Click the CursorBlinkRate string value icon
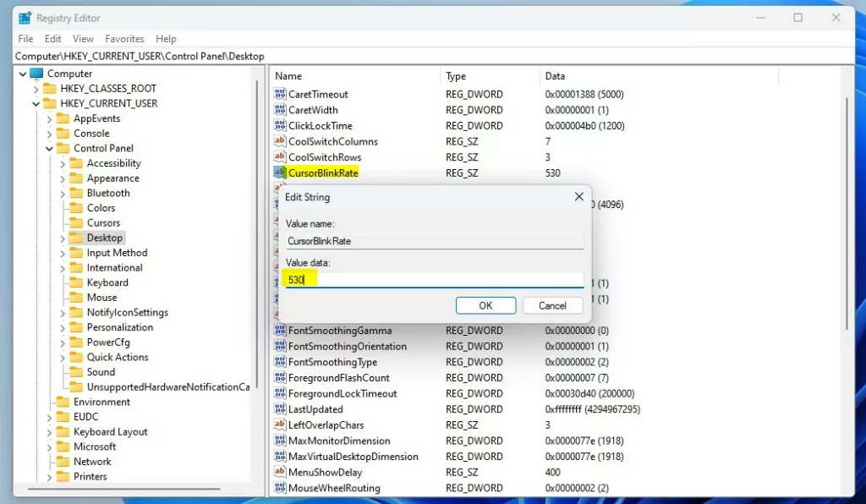Screen dimensions: 866x504 [280, 173]
